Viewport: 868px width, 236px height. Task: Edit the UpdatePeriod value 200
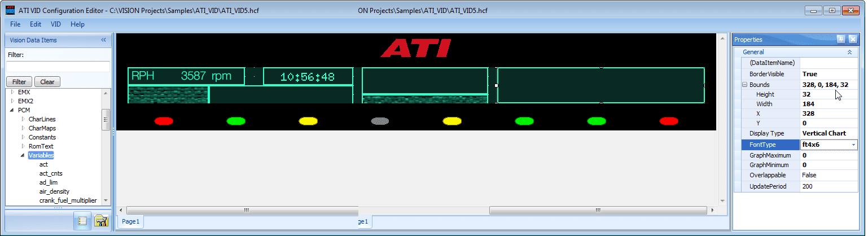tap(829, 186)
